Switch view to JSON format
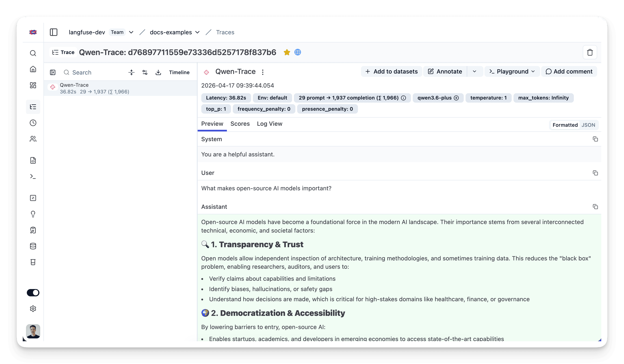 click(588, 125)
